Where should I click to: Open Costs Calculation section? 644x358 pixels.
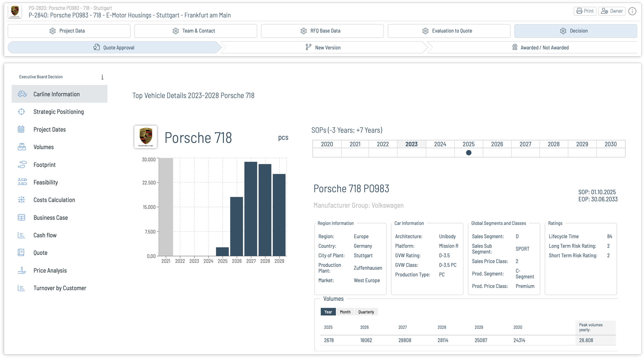60,200
